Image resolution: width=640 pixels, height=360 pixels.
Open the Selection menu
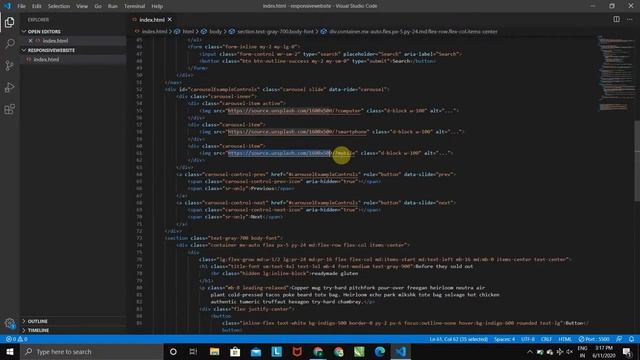(59, 6)
